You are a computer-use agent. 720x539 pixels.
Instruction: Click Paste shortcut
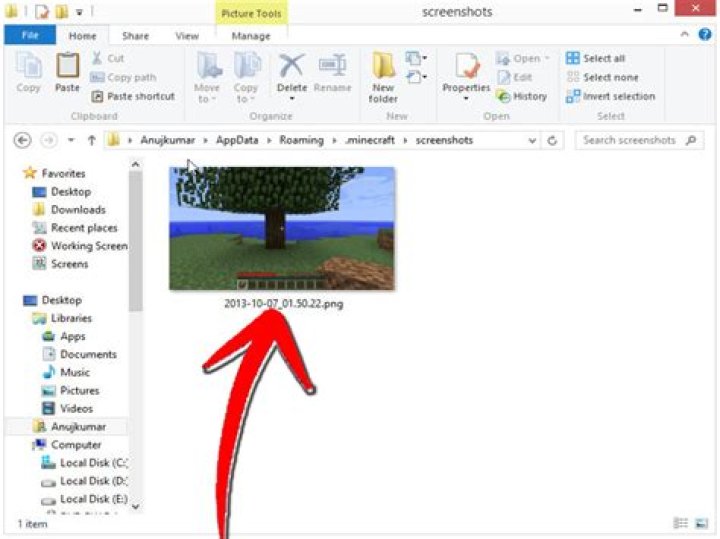133,96
